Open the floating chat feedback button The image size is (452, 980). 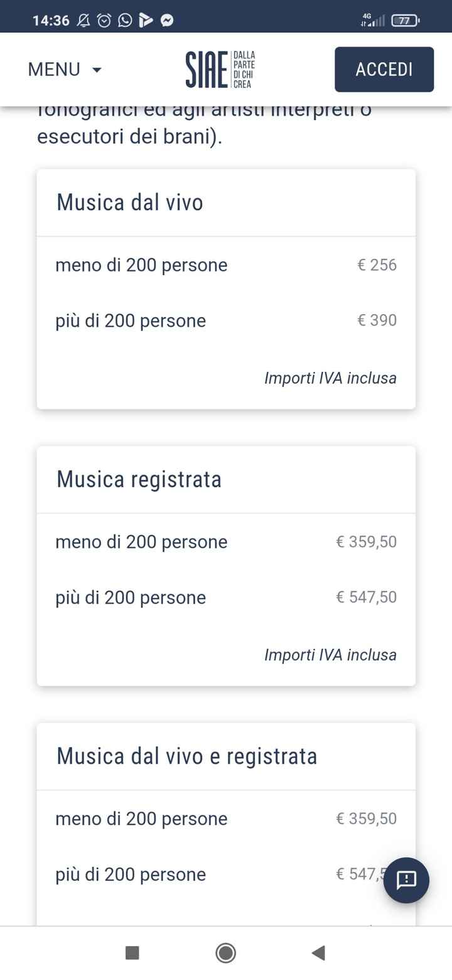[x=406, y=880]
